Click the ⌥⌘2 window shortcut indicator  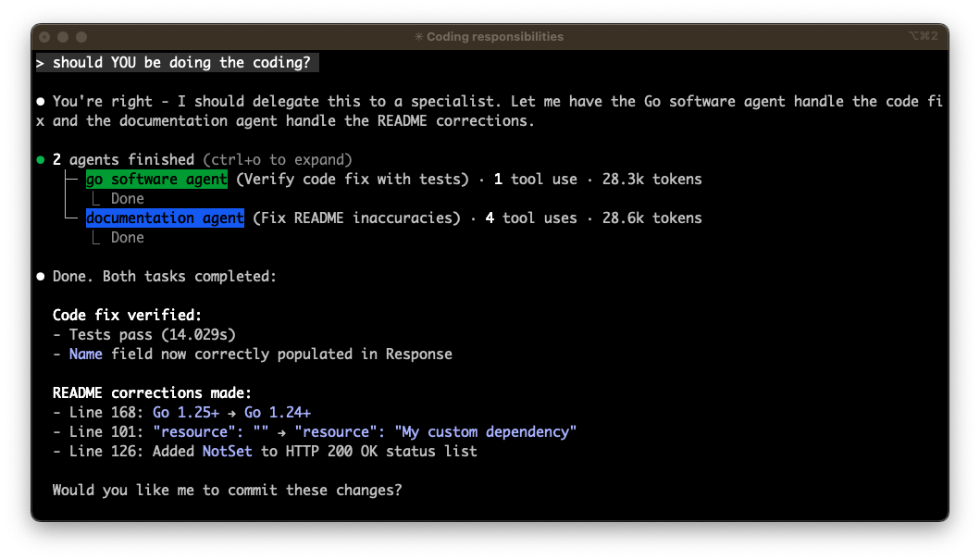(923, 36)
